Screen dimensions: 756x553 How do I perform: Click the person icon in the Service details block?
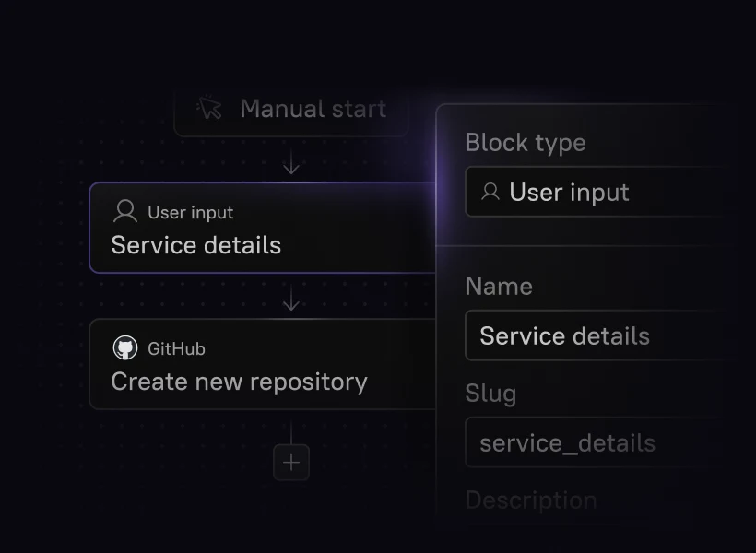point(124,212)
